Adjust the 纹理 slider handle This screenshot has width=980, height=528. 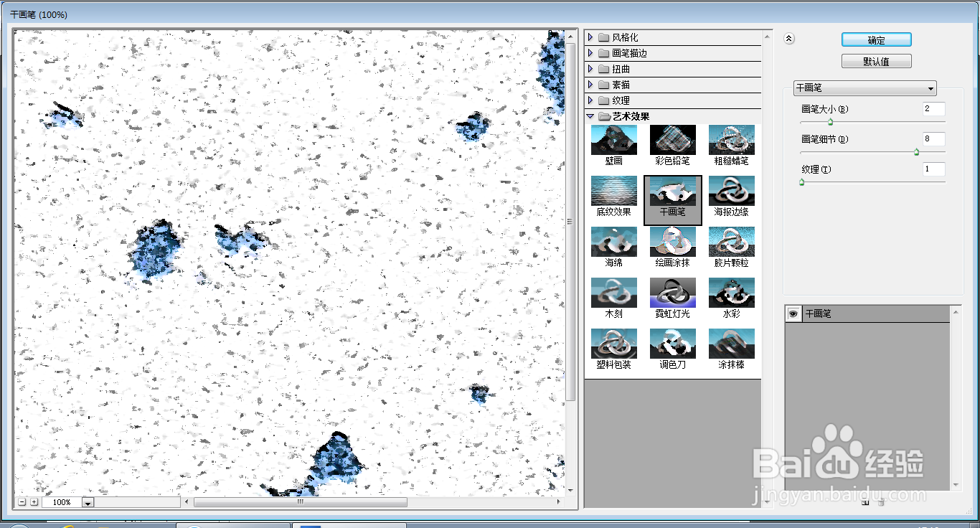pos(801,182)
